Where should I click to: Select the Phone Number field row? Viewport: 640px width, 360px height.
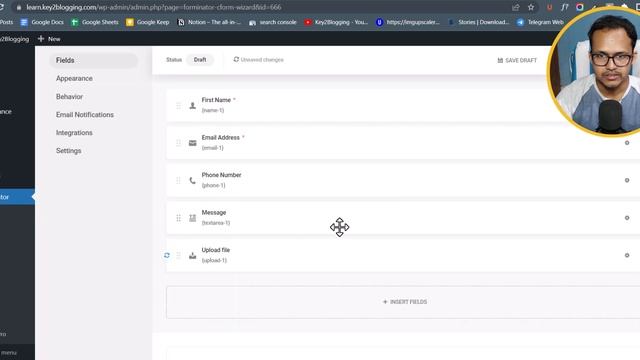(403, 180)
